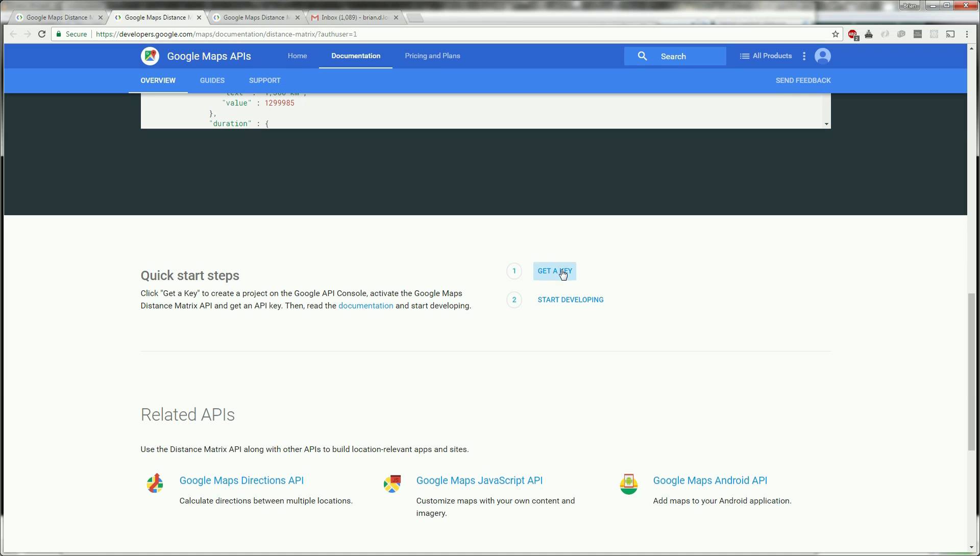Image resolution: width=980 pixels, height=556 pixels.
Task: Click step 2 circle next to Start Developing
Action: tap(514, 299)
